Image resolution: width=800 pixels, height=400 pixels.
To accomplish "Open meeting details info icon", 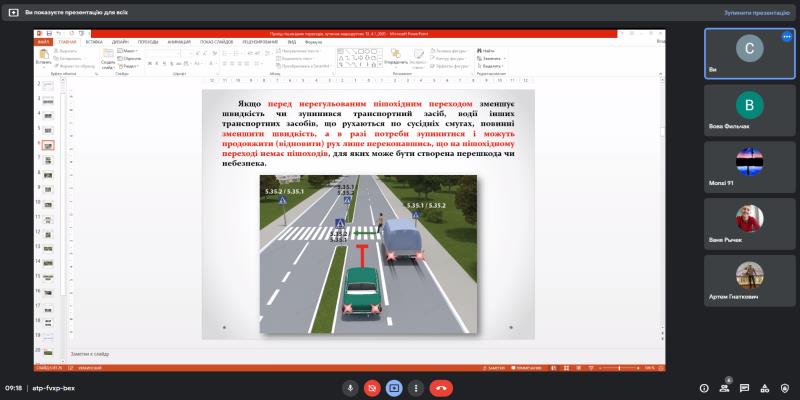I will pos(704,387).
